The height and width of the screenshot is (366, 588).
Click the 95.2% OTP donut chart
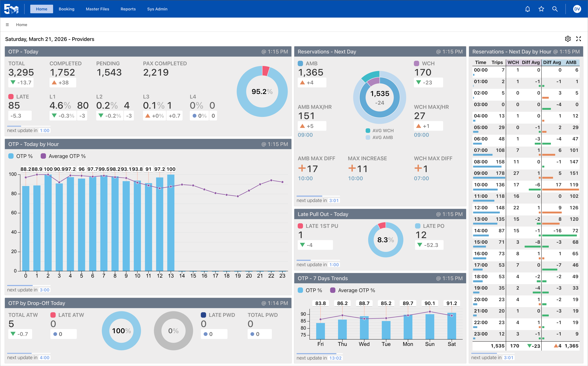(262, 92)
